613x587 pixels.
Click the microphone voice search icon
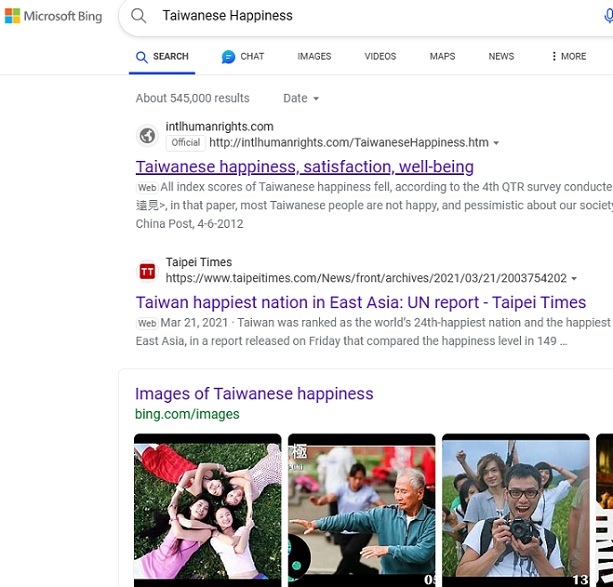point(608,16)
